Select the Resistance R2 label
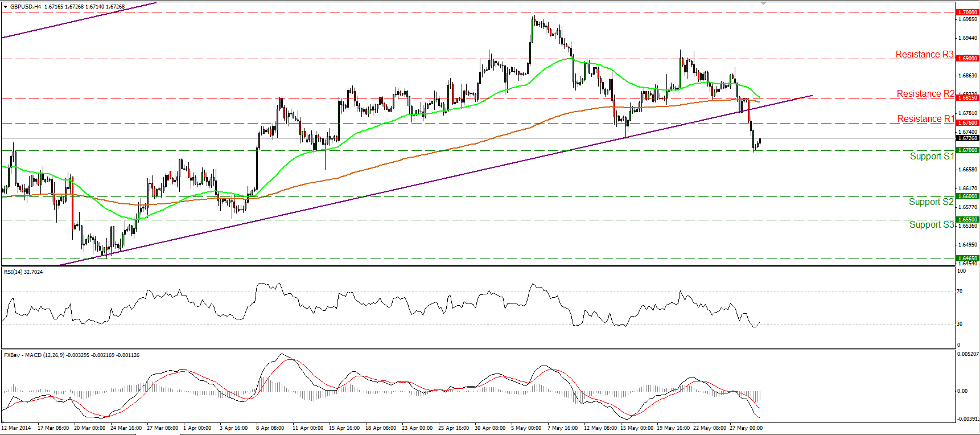The height and width of the screenshot is (435, 980). (x=925, y=93)
